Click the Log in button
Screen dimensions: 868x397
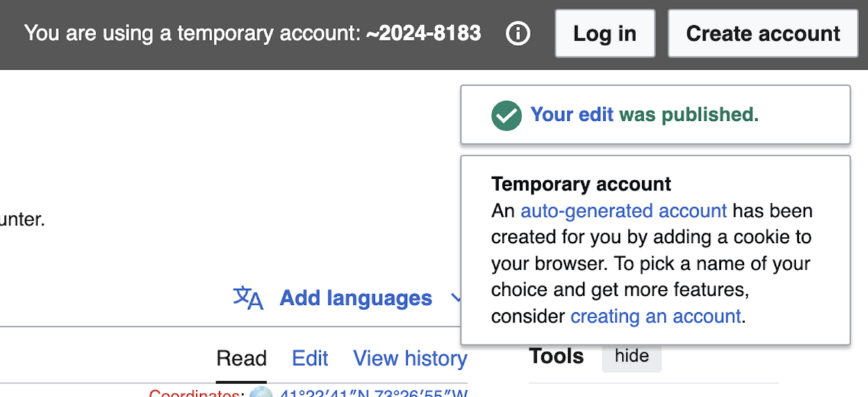click(x=604, y=33)
